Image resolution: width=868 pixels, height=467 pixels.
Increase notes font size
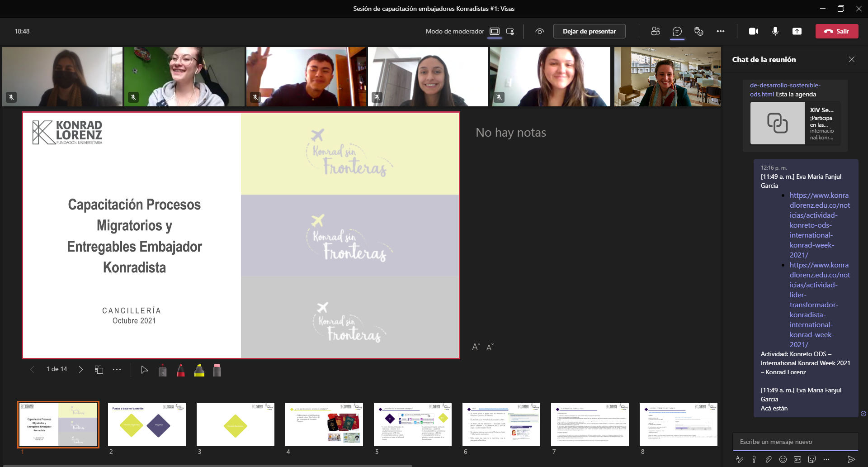[476, 347]
